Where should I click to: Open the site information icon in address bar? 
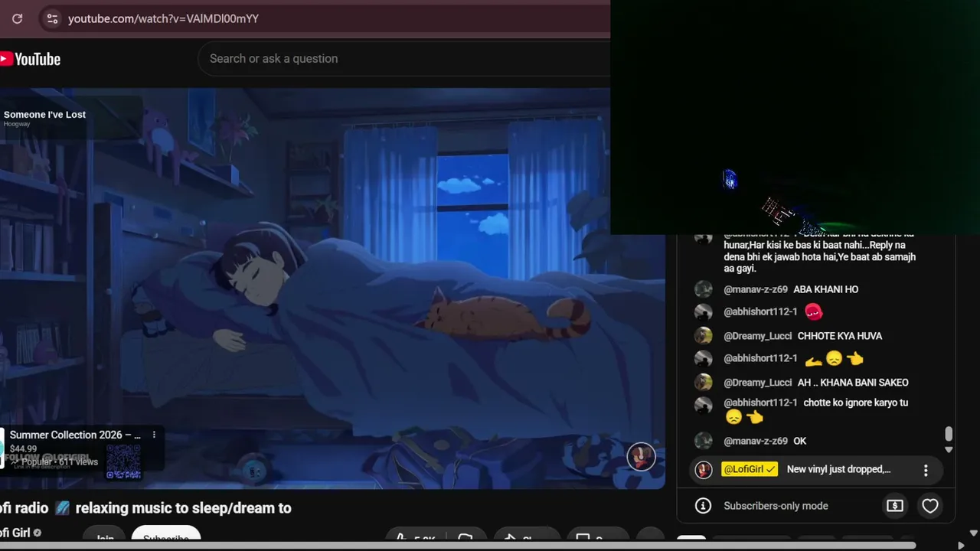(x=52, y=18)
